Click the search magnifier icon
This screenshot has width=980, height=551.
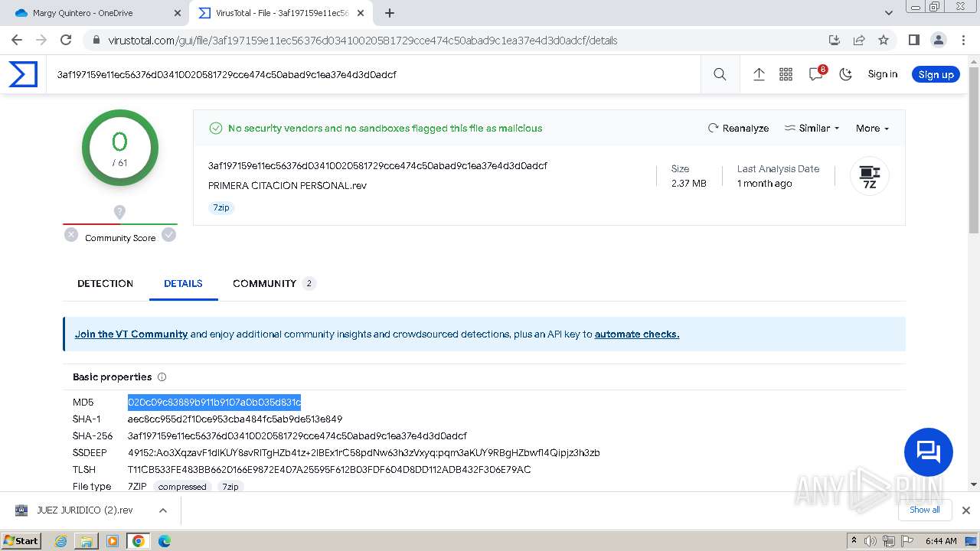tap(720, 74)
